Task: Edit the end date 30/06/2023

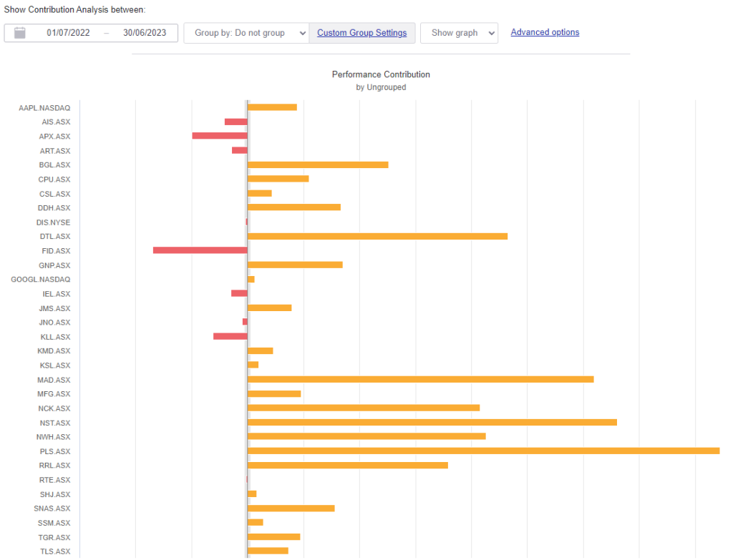Action: point(145,33)
